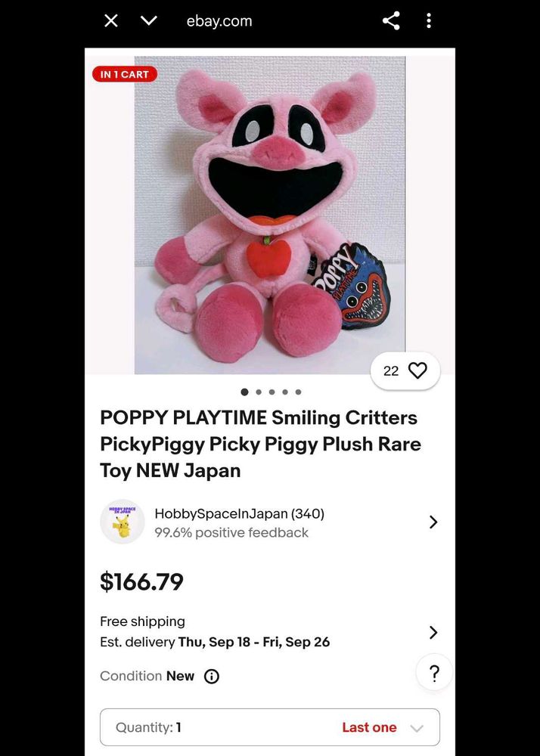Tap the HobbySpaceInJapan seller avatar
The image size is (540, 756).
click(x=122, y=522)
